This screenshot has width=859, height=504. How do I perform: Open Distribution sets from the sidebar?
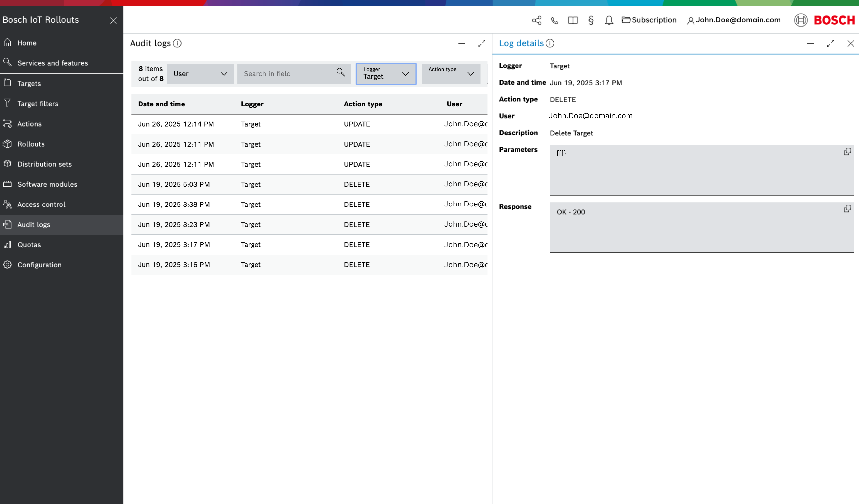point(44,164)
